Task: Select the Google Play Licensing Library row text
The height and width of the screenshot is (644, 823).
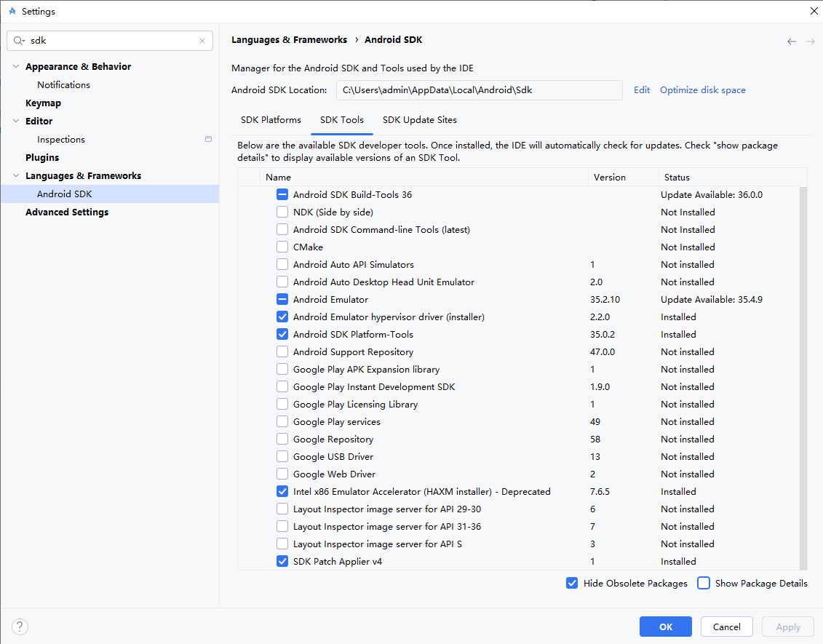Action: [x=355, y=404]
